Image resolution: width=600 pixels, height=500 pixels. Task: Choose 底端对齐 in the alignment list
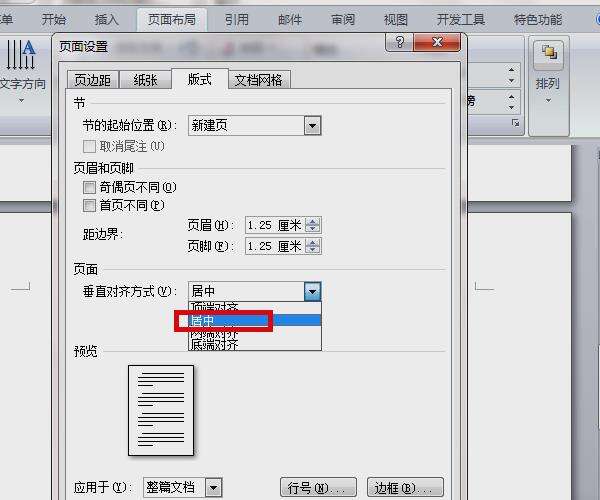(255, 345)
